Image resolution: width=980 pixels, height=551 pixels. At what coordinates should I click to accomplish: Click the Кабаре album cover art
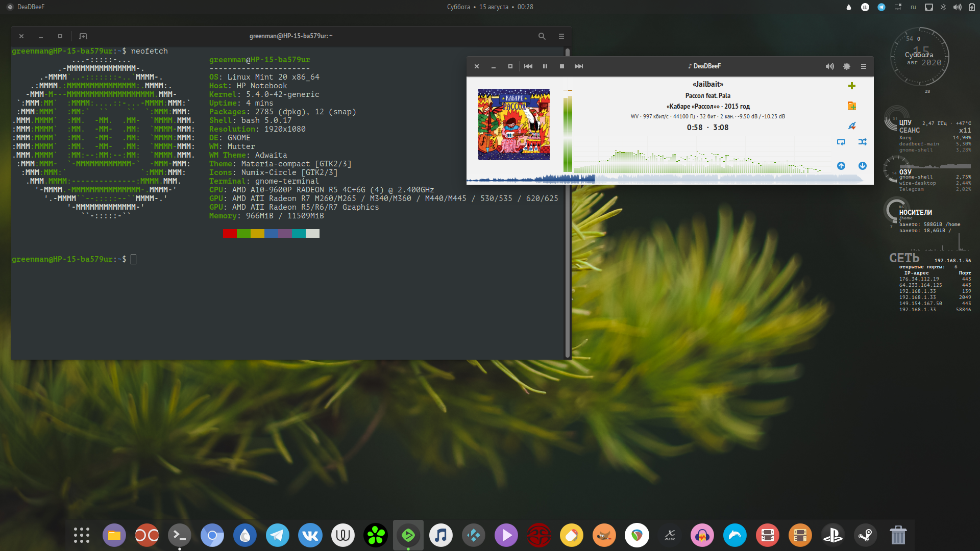[514, 124]
